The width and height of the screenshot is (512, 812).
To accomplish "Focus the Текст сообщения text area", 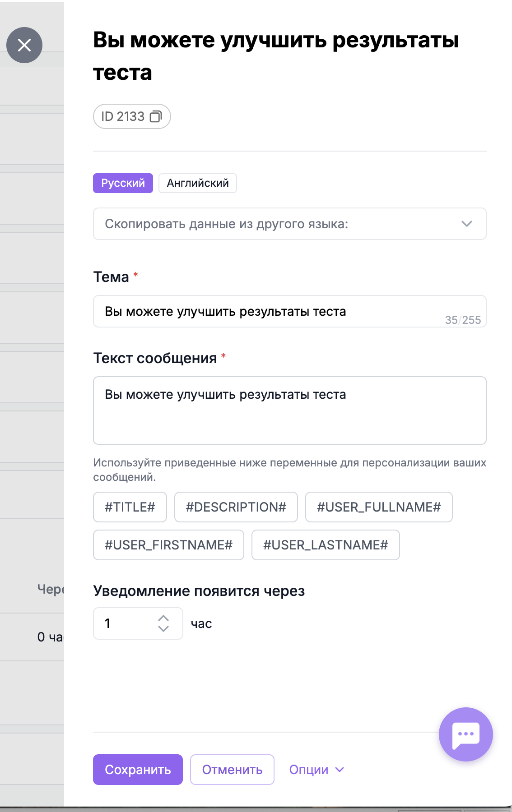I will [290, 411].
